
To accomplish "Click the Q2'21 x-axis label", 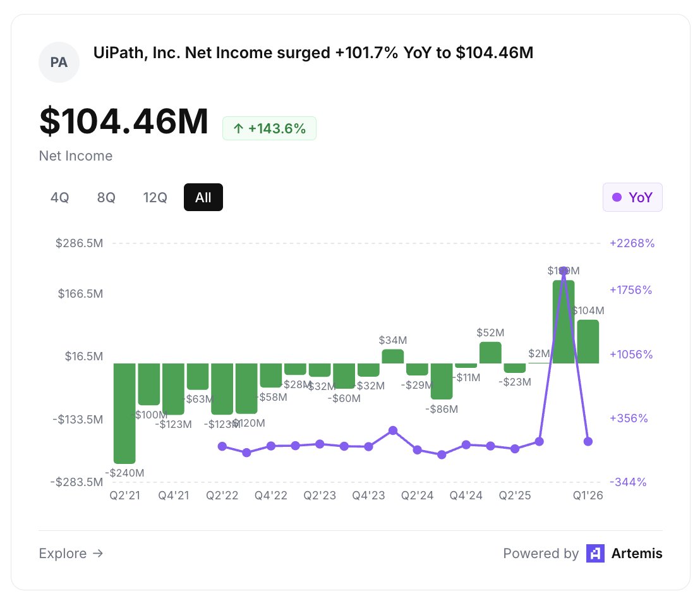I will click(125, 496).
